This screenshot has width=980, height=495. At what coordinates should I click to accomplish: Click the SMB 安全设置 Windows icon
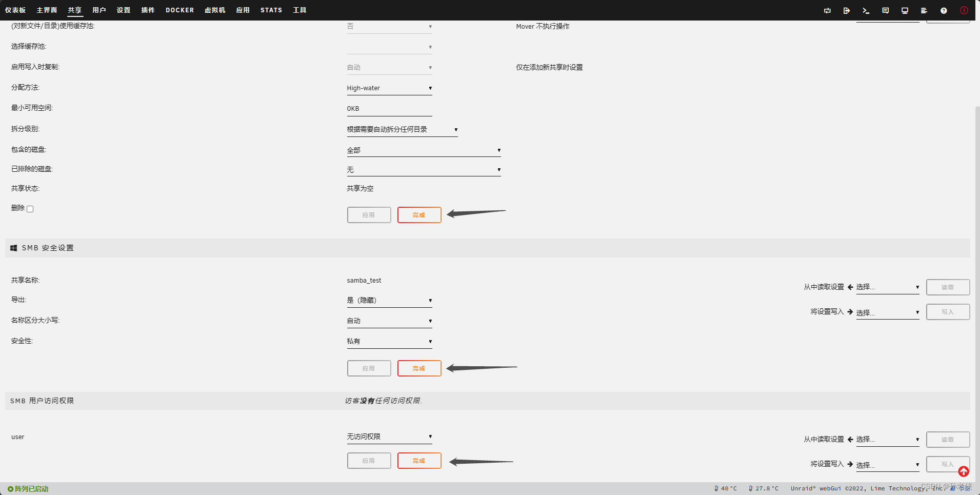[x=13, y=248]
